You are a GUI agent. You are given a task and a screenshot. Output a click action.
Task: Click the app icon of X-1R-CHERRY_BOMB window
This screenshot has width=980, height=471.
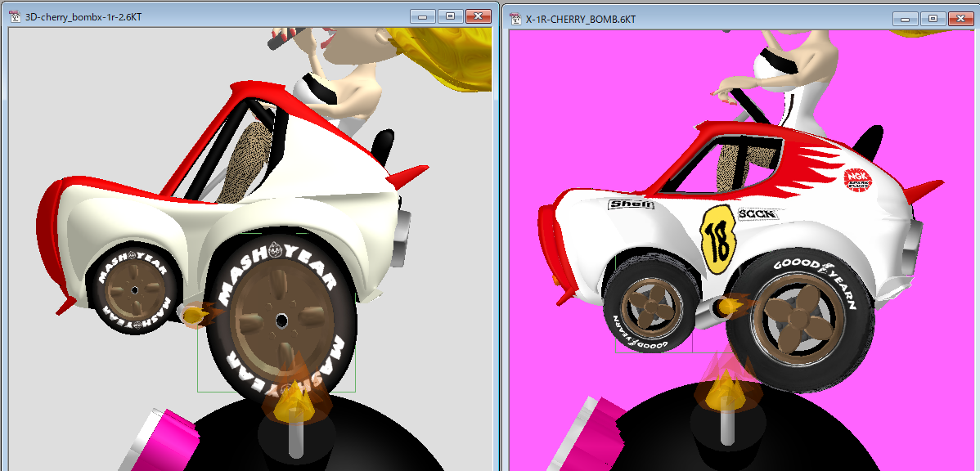click(x=515, y=18)
